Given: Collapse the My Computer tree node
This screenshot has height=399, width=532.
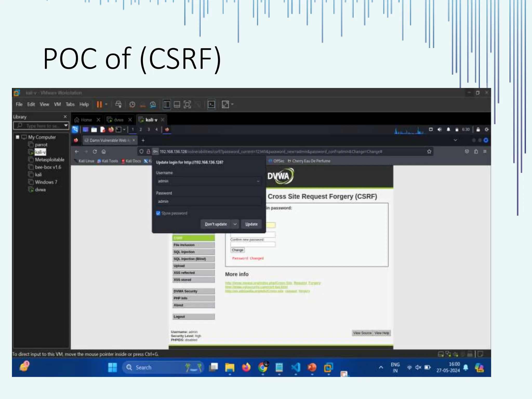Looking at the screenshot, I should pyautogui.click(x=17, y=137).
